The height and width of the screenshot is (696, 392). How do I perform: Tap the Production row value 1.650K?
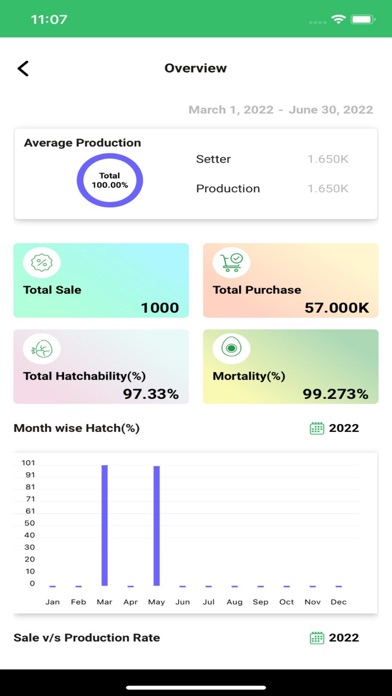point(328,189)
